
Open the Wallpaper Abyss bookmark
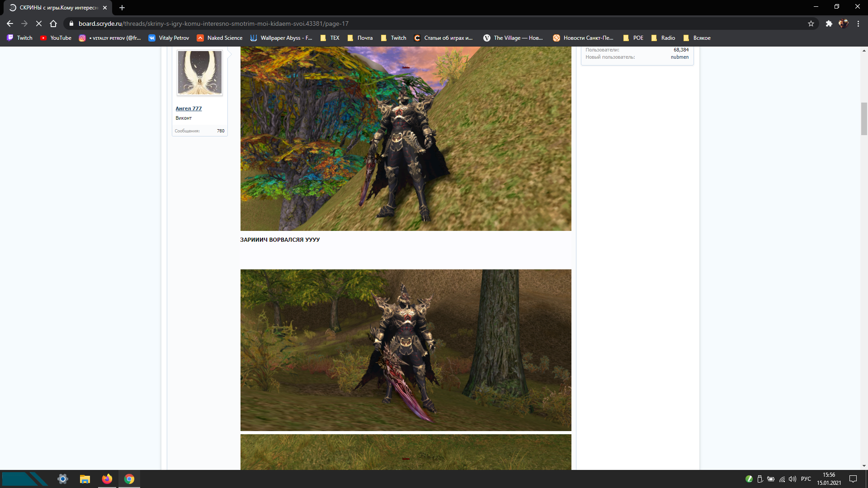click(281, 38)
